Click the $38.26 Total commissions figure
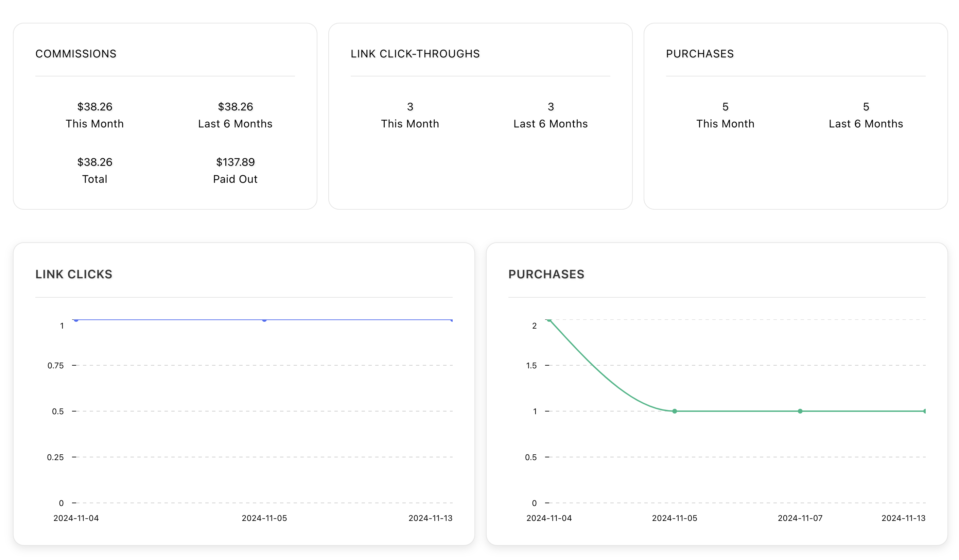Image resolution: width=959 pixels, height=560 pixels. (95, 162)
